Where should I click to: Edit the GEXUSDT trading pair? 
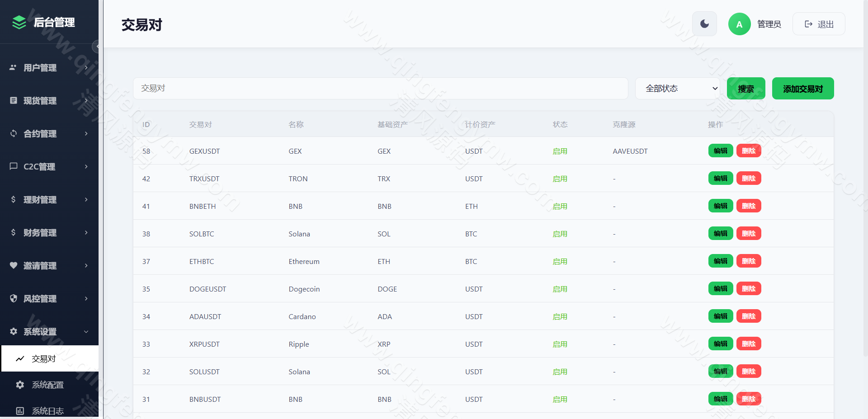point(721,151)
